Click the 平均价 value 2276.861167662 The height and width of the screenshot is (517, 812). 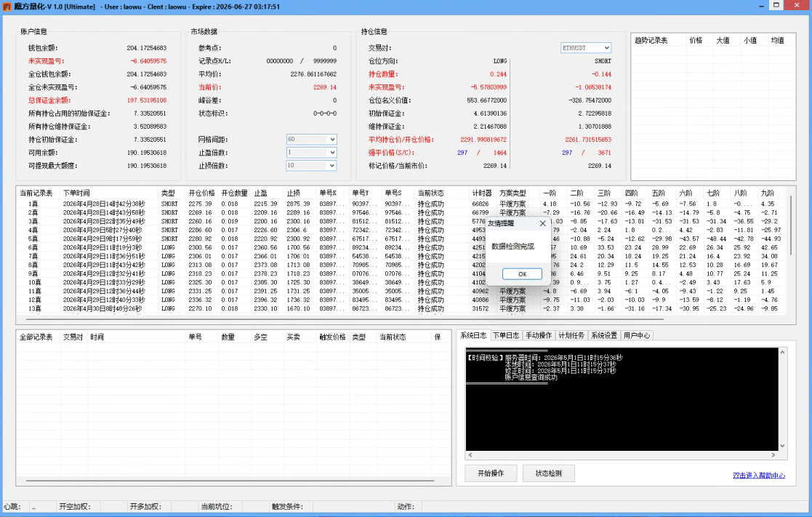point(313,74)
